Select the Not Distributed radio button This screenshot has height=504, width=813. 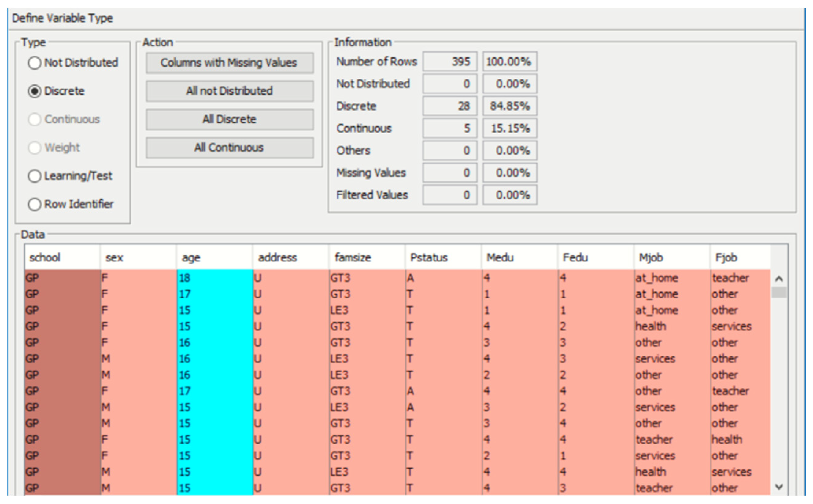[x=35, y=63]
